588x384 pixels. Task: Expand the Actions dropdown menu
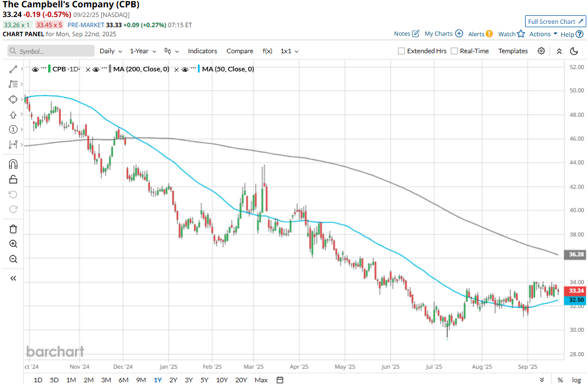[x=543, y=34]
